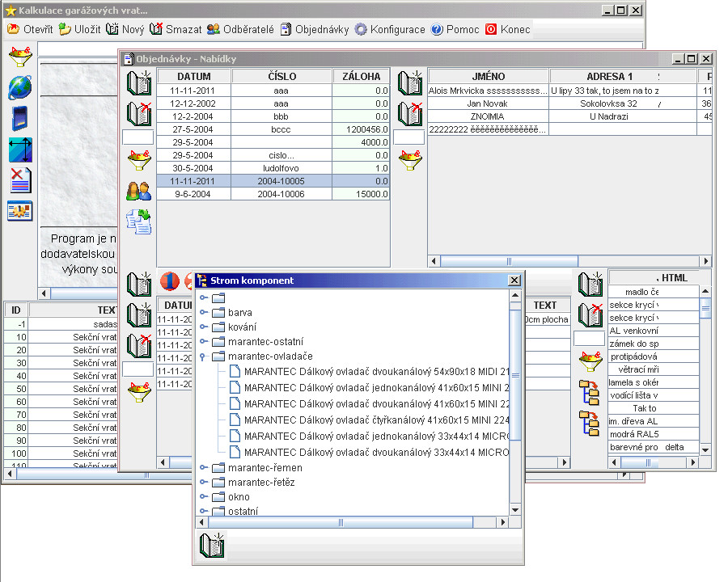Expand the 'okno' tree folder

click(203, 496)
